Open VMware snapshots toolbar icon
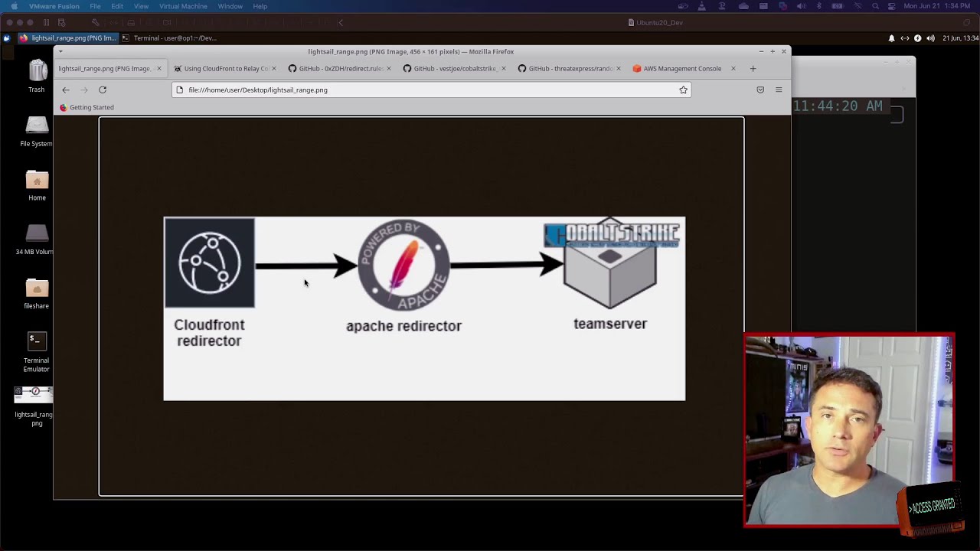 [x=62, y=22]
